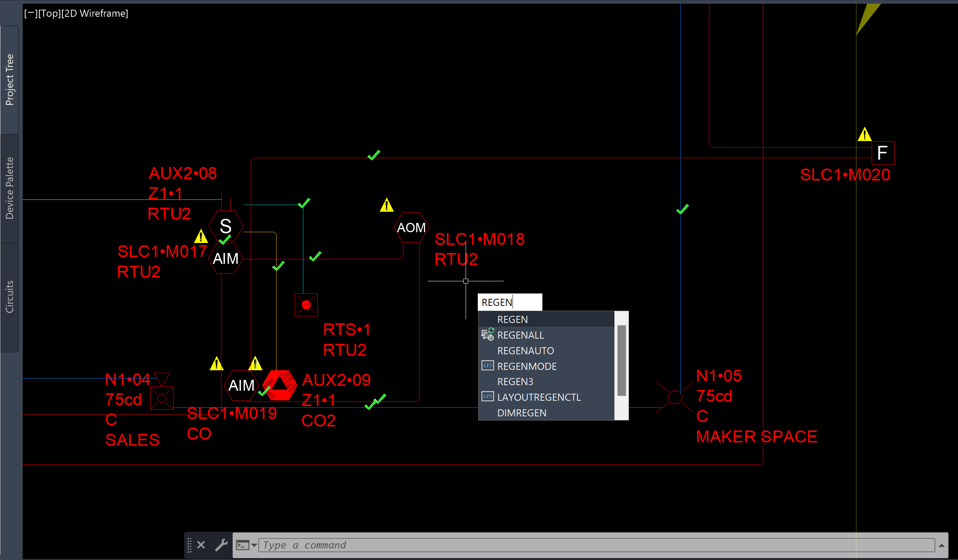Open command line Customize wrench menu
The image size is (958, 560).
point(221,545)
